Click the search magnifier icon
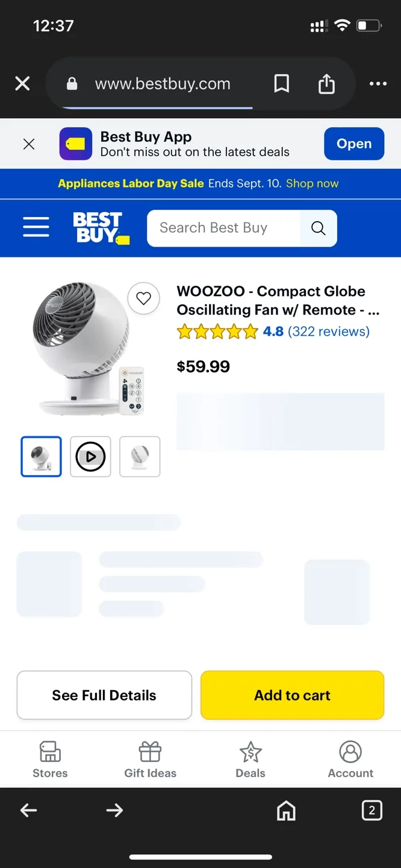 [318, 228]
